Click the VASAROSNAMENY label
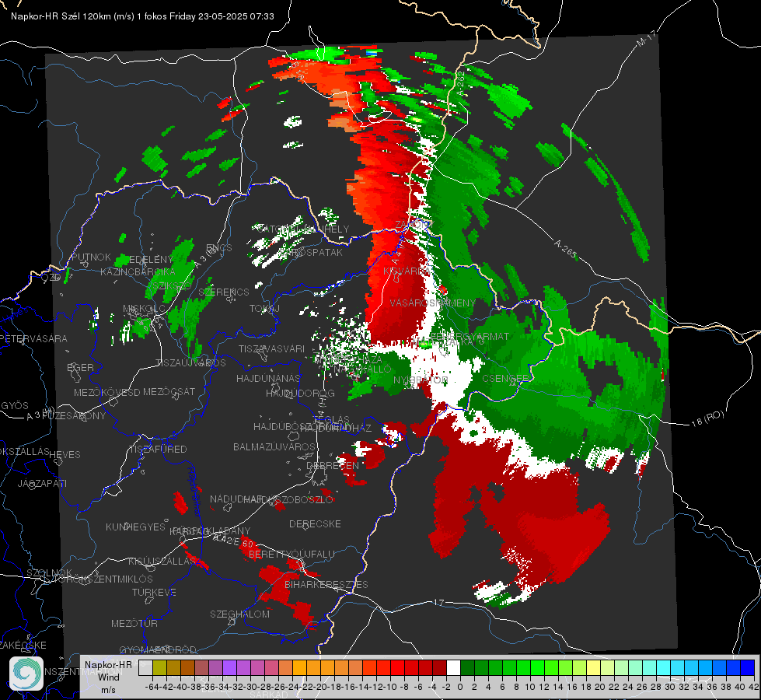This screenshot has width=761, height=700. click(x=433, y=303)
